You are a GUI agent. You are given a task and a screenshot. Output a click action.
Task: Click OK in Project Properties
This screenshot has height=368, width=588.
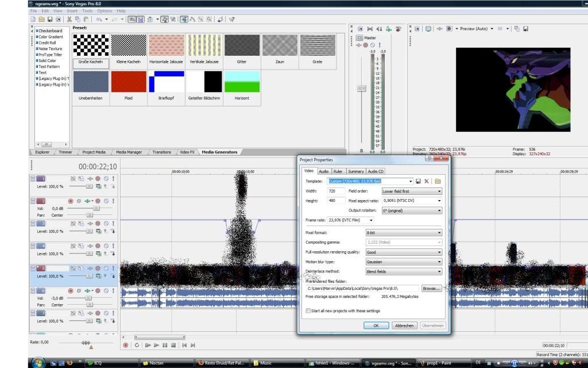pyautogui.click(x=376, y=325)
